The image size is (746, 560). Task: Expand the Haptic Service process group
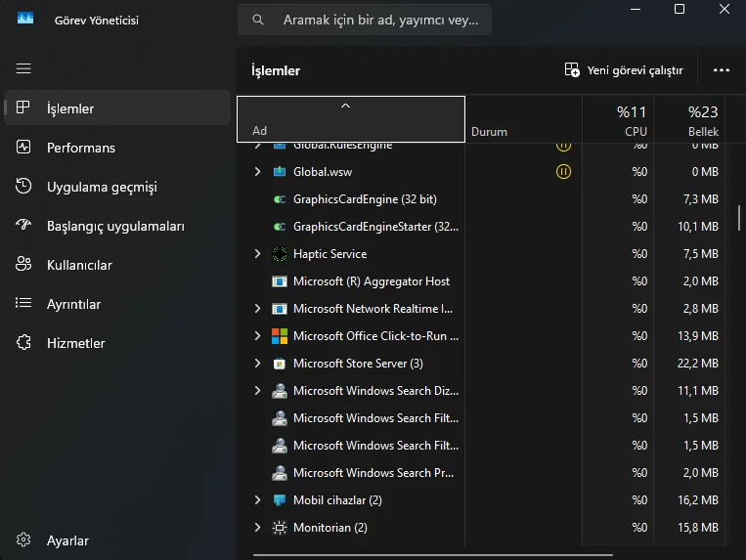(x=257, y=254)
